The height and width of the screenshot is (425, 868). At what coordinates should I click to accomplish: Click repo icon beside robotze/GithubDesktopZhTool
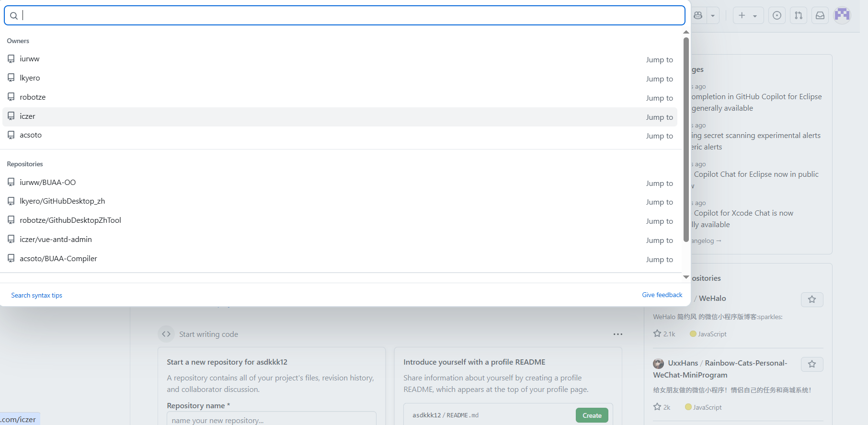coord(11,220)
